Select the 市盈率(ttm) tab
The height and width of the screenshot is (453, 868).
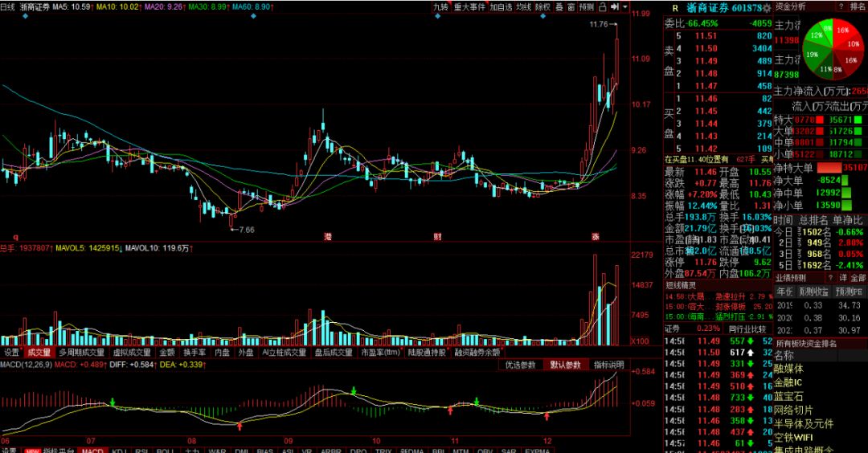[x=380, y=353]
